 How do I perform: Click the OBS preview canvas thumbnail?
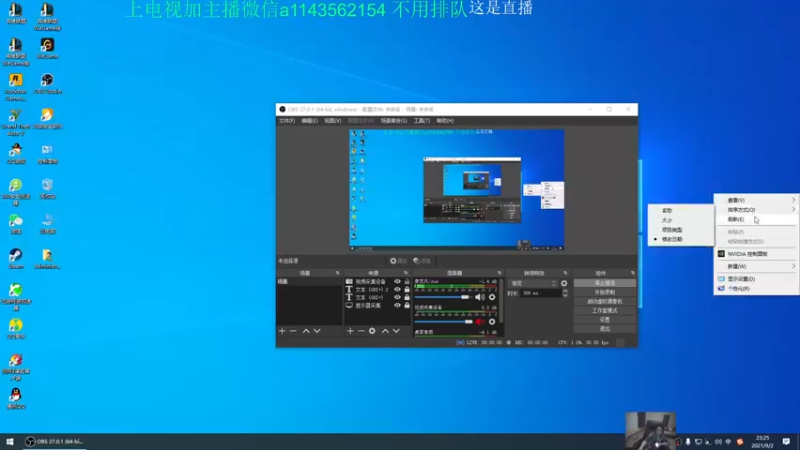(x=457, y=190)
